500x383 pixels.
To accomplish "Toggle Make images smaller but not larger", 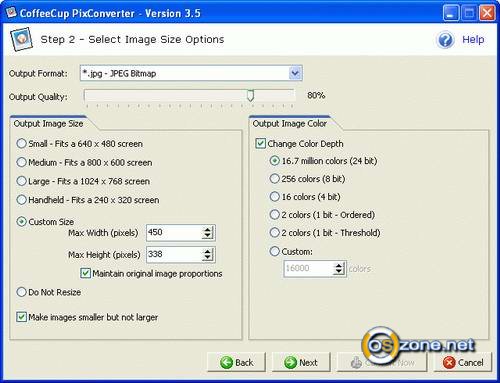I will click(x=21, y=317).
